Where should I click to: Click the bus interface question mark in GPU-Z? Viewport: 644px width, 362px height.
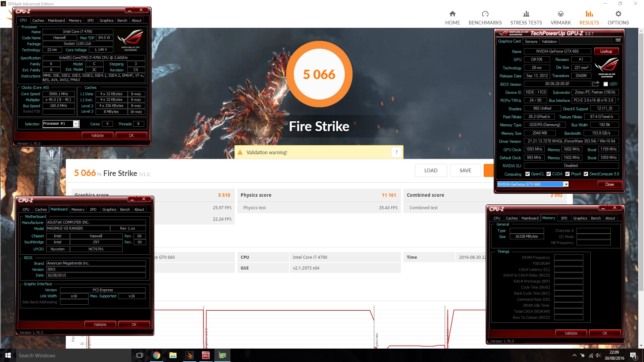(618, 100)
